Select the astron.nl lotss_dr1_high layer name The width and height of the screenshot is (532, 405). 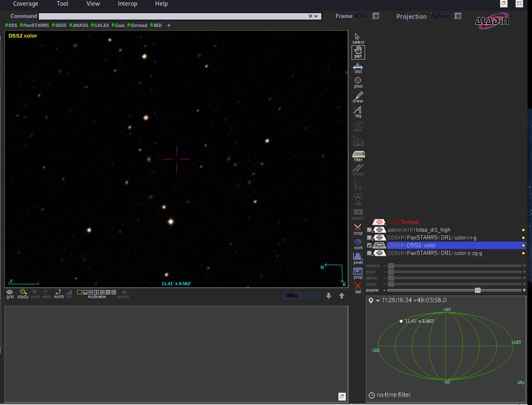[419, 230]
